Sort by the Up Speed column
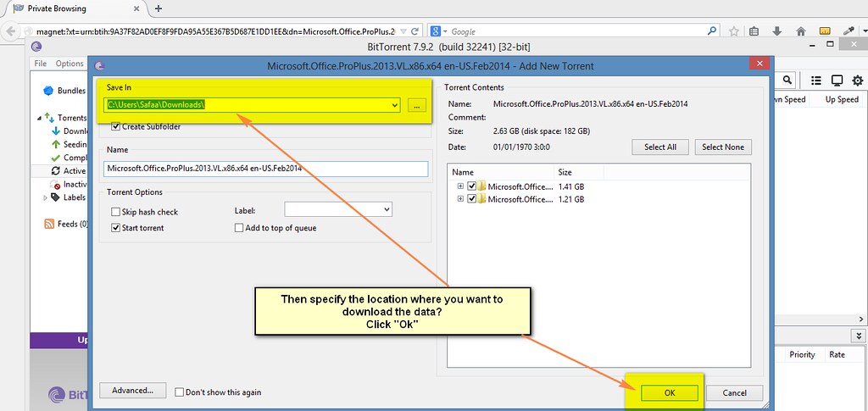Image resolution: width=868 pixels, height=411 pixels. click(842, 99)
